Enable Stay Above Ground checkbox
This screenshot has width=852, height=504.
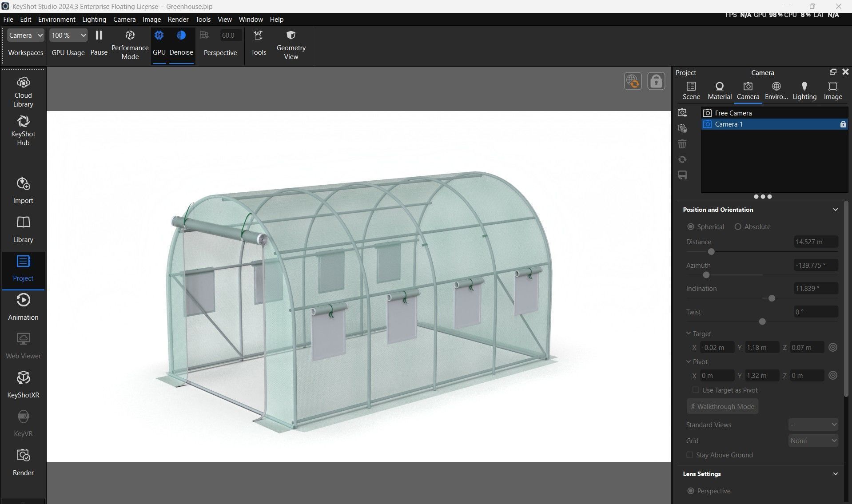click(x=689, y=455)
